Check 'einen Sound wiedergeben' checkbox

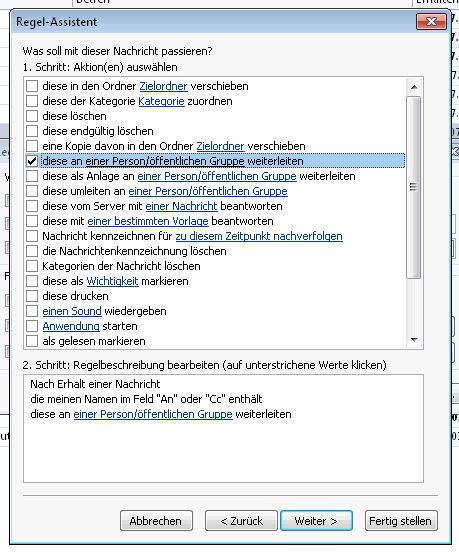(x=32, y=311)
